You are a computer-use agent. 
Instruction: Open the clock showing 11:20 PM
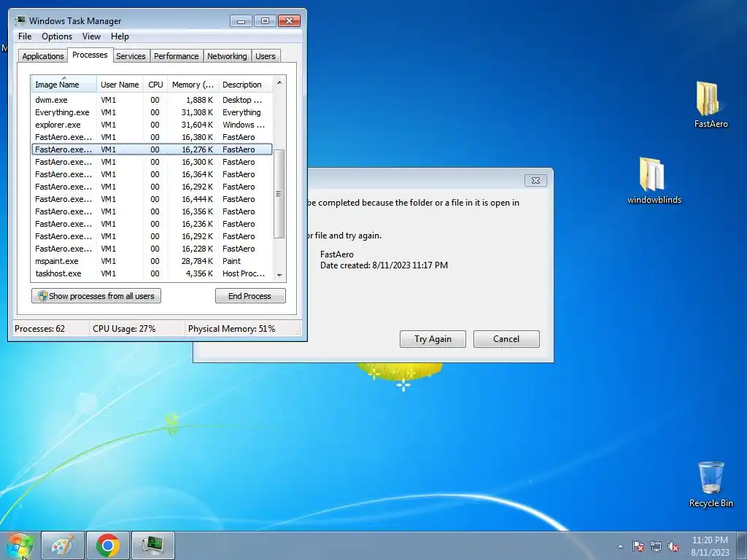[x=710, y=545]
